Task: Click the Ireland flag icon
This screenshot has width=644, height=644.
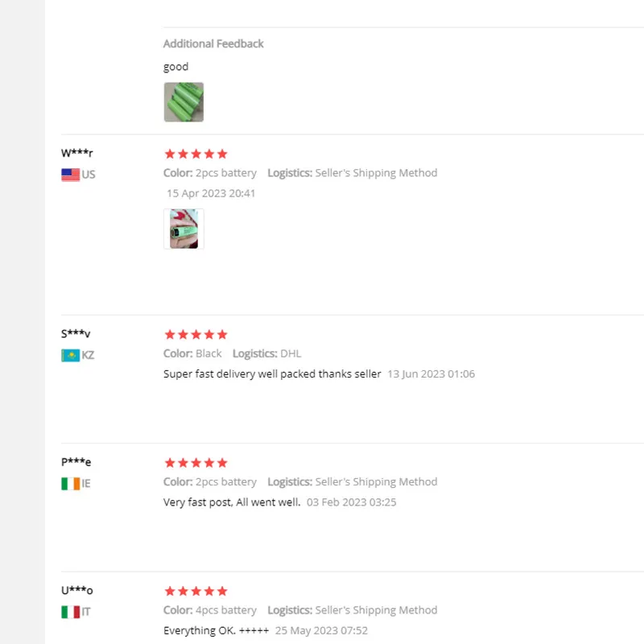Action: pos(71,484)
